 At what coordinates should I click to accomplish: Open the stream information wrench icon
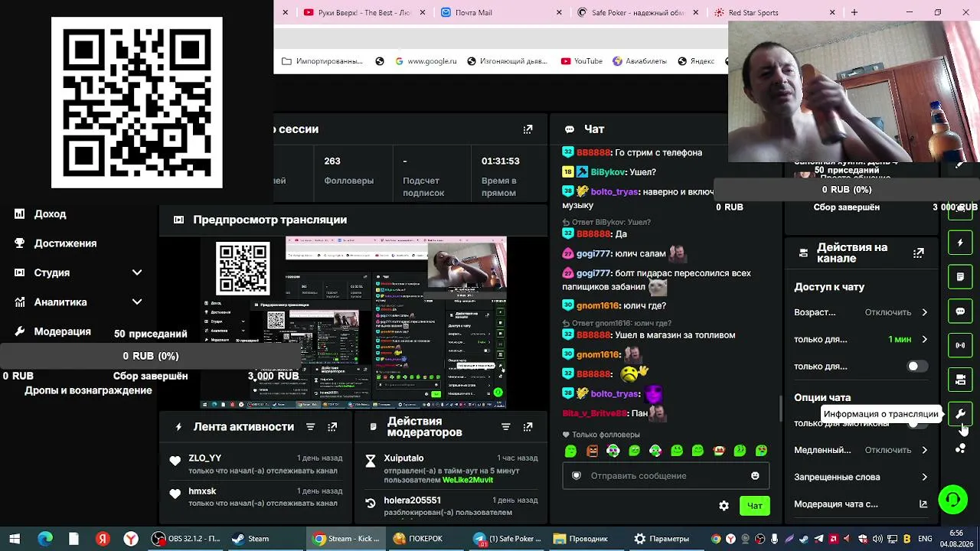pos(960,414)
